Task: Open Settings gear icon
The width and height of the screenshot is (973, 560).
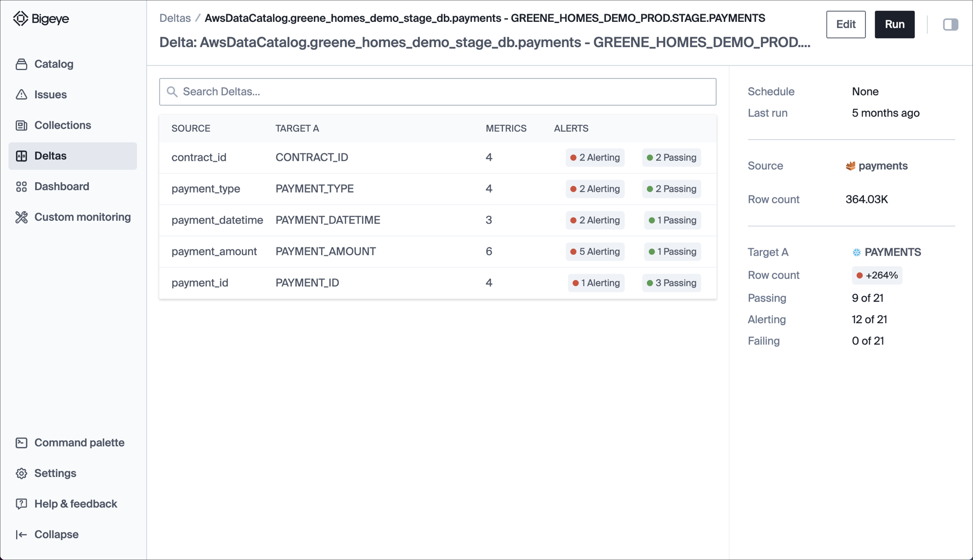Action: [21, 473]
